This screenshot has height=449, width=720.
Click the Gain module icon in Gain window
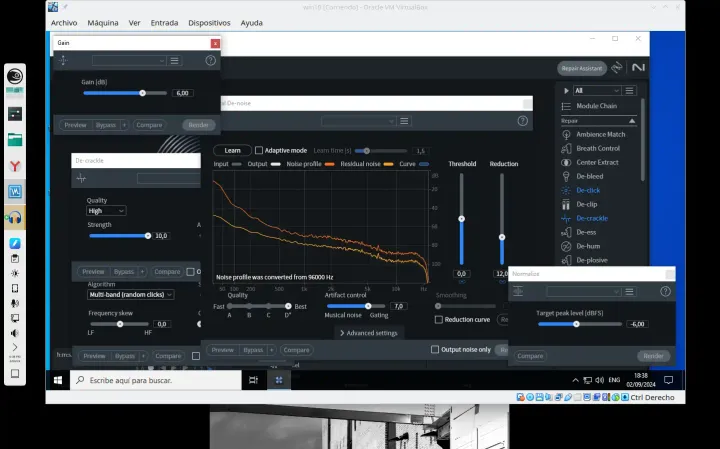63,61
